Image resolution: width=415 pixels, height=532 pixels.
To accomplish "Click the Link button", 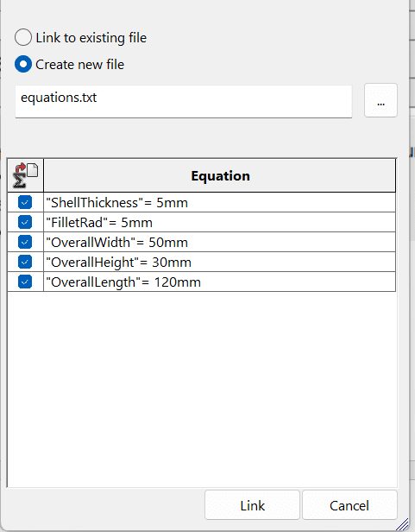I will coord(252,505).
